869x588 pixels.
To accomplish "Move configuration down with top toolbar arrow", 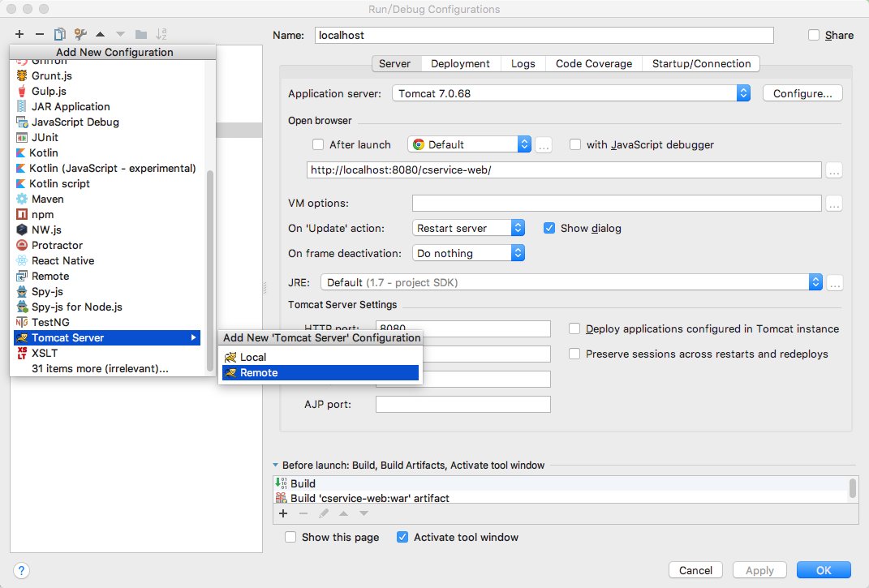I will pos(120,34).
